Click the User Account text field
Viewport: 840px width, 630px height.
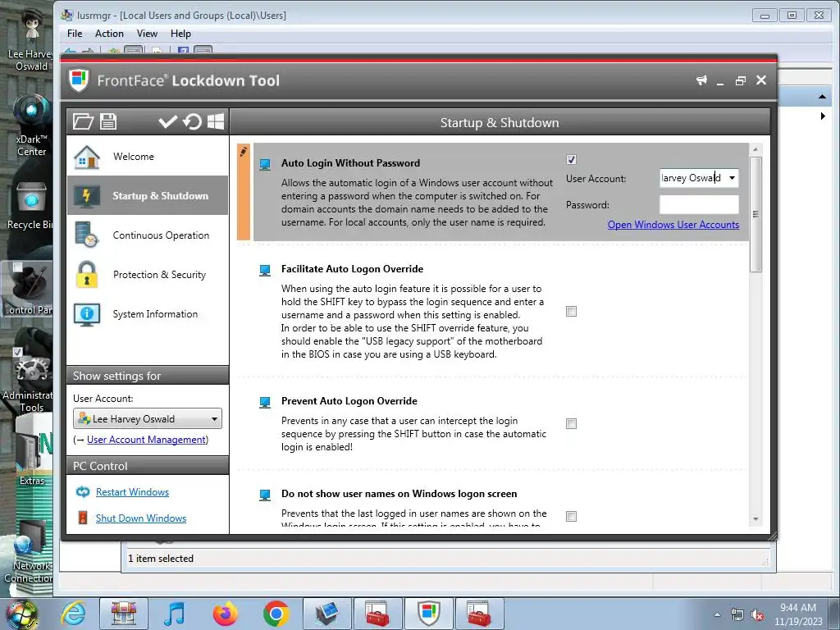click(x=692, y=178)
